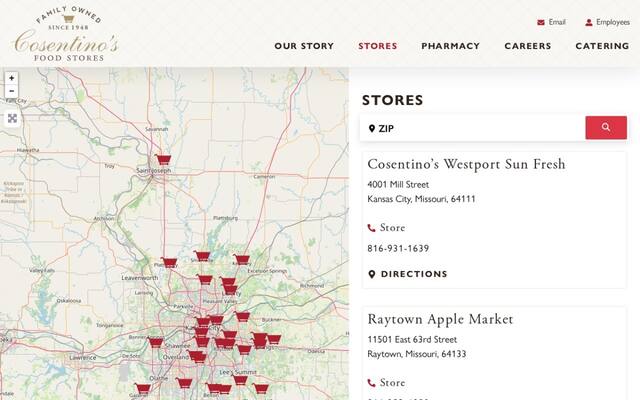Select the address 11501 East 63rd Street
640x400 pixels.
coord(412,340)
